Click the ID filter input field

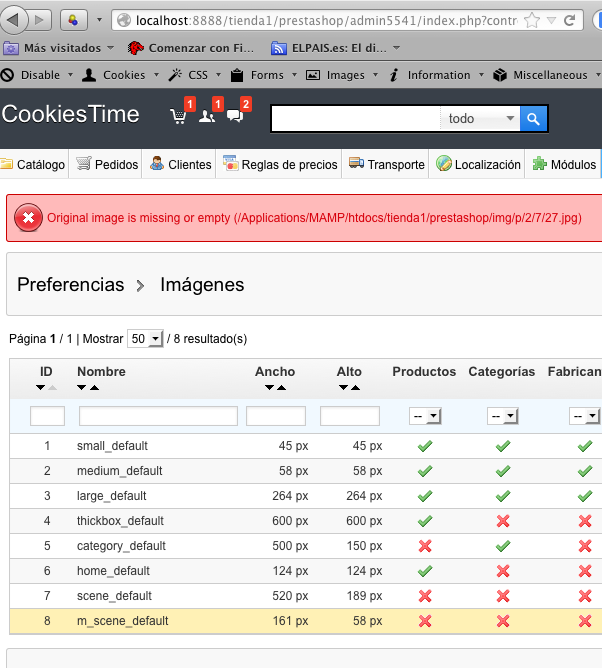pos(47,416)
